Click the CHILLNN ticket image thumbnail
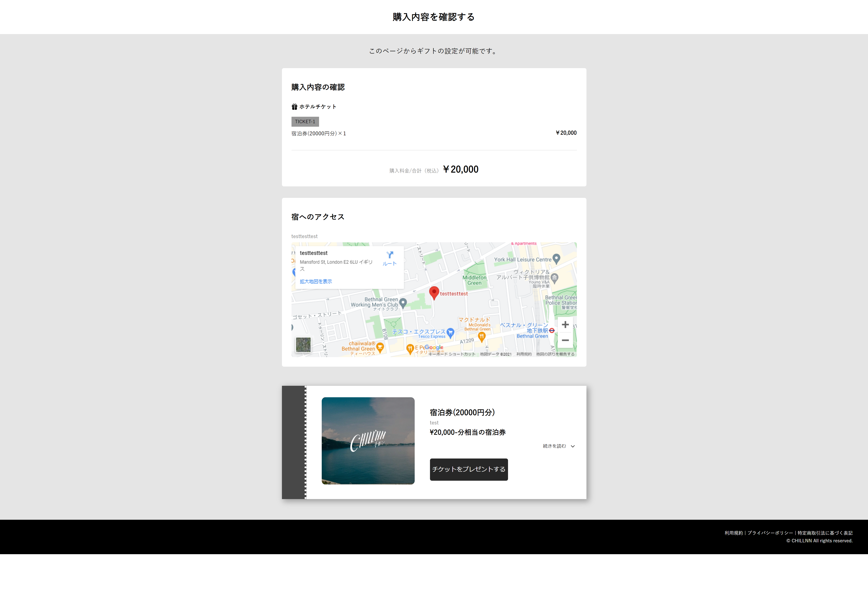Viewport: 868px width, 607px height. pyautogui.click(x=368, y=441)
